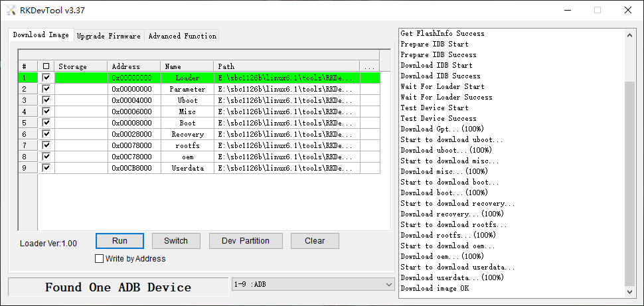Screen dimensions: 644x306
Task: Minimize the RKDevTool window
Action: (x=567, y=10)
